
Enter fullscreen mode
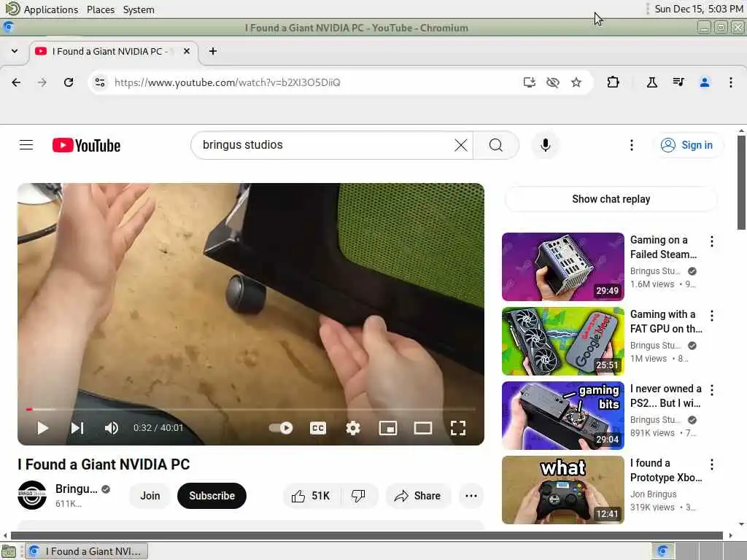(x=458, y=428)
